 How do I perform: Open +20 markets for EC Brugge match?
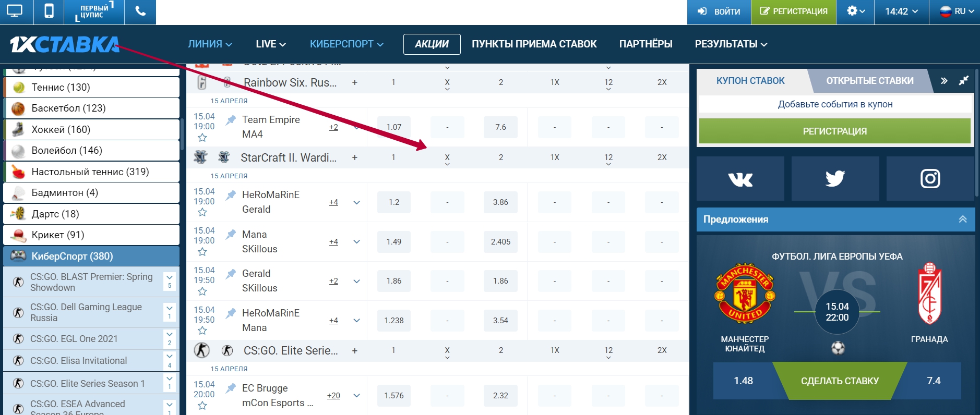tap(333, 396)
